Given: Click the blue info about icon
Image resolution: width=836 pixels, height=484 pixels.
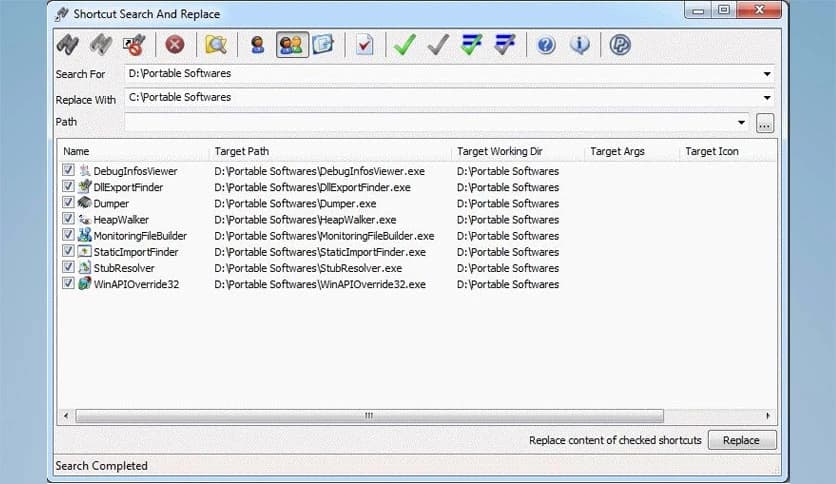Looking at the screenshot, I should click(579, 45).
